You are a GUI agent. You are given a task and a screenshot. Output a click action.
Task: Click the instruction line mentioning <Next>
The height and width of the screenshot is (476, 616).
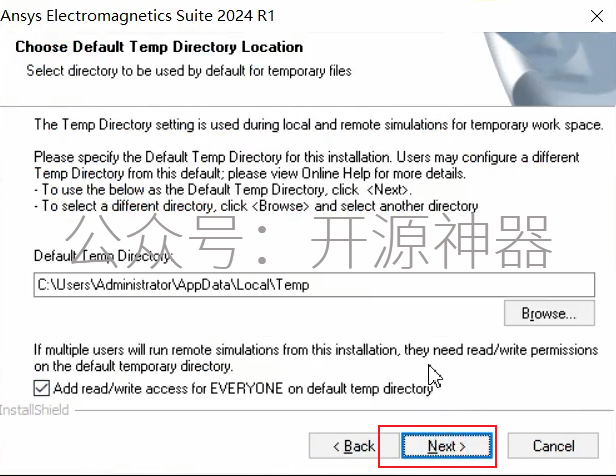pyautogui.click(x=223, y=190)
